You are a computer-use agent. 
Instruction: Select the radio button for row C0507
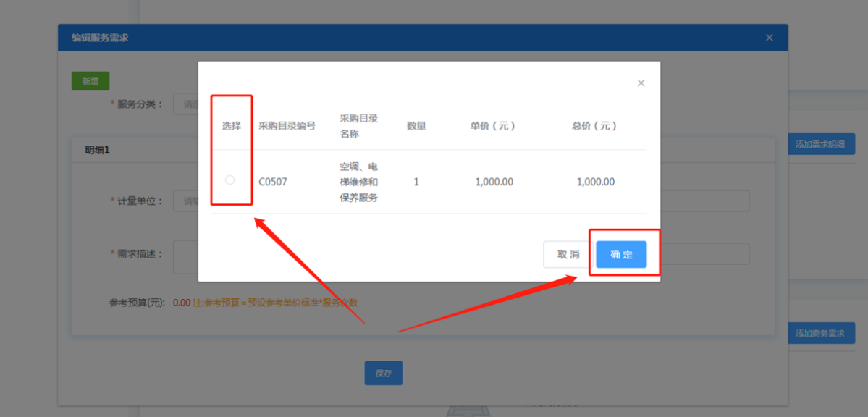(230, 180)
